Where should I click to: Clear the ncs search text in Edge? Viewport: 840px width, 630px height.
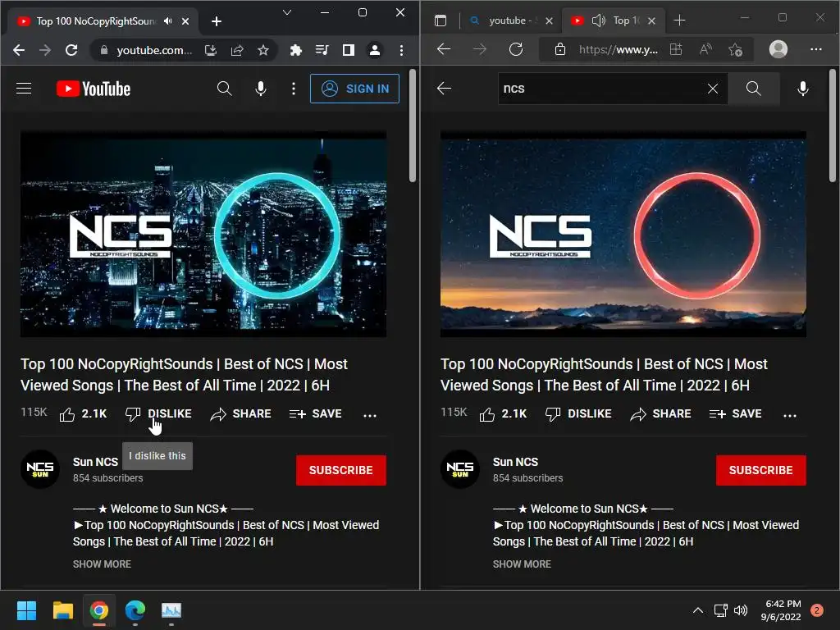[713, 89]
